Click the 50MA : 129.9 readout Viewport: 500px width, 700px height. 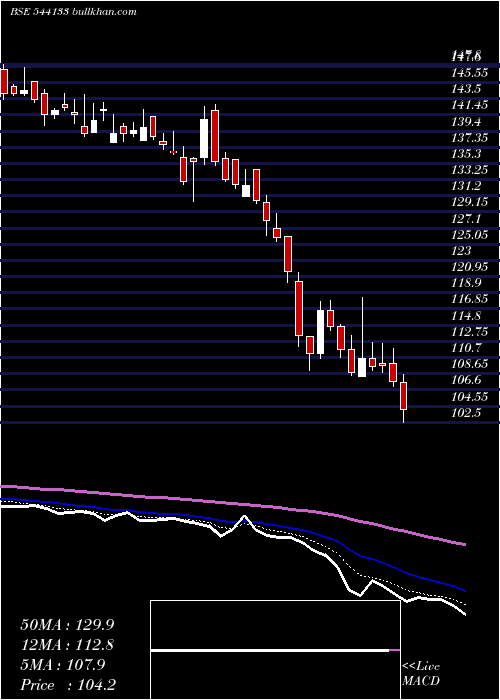(69, 624)
